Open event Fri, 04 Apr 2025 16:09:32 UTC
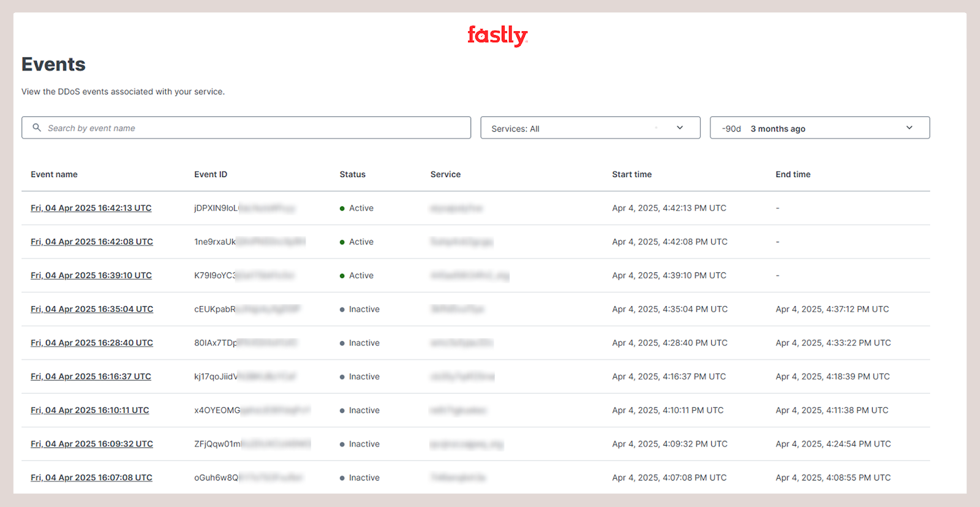 [91, 444]
